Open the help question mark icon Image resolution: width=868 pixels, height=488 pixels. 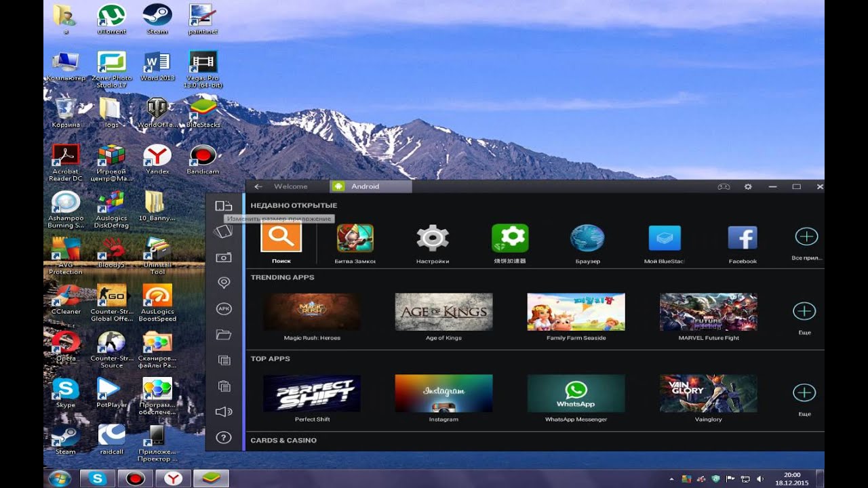[224, 438]
